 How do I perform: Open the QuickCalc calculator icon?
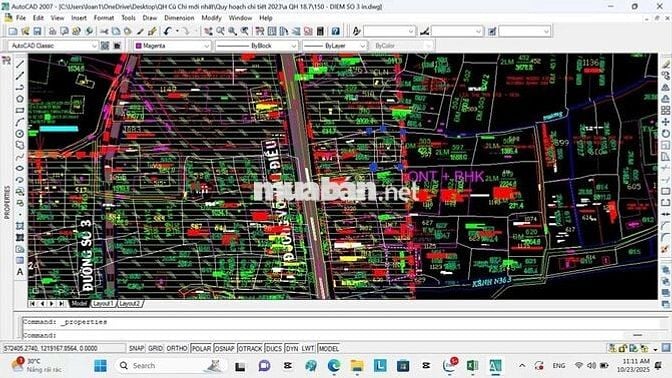coord(320,31)
